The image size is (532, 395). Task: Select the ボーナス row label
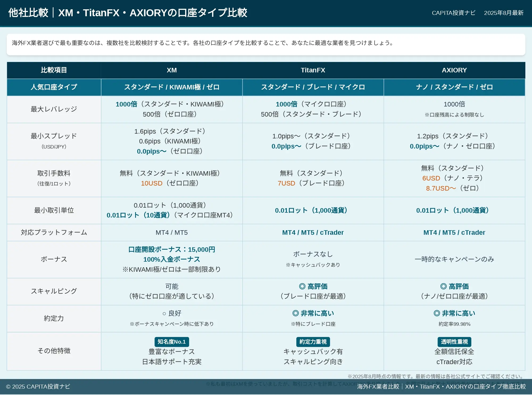[x=54, y=259]
